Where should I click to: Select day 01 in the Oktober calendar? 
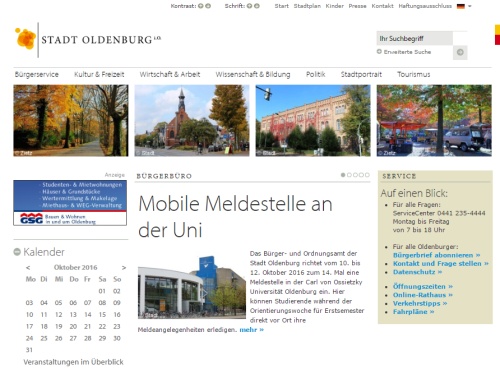(102, 291)
